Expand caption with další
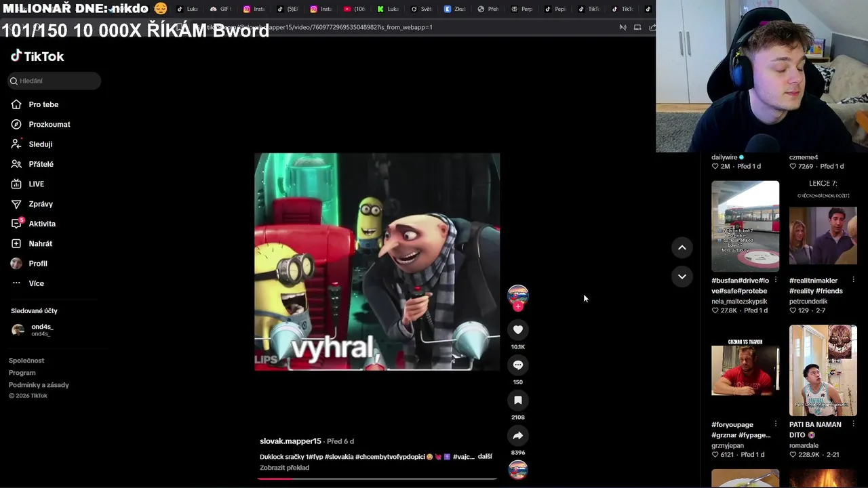The width and height of the screenshot is (868, 488). click(485, 456)
